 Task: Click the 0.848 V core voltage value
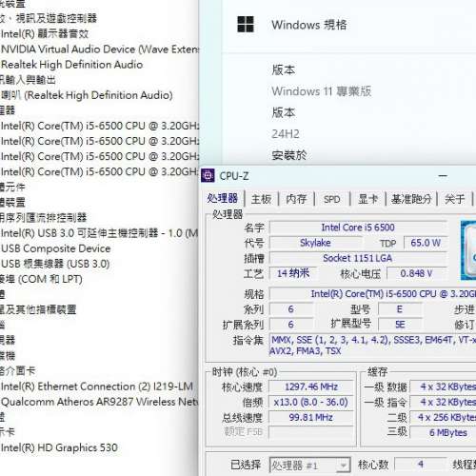tap(416, 273)
